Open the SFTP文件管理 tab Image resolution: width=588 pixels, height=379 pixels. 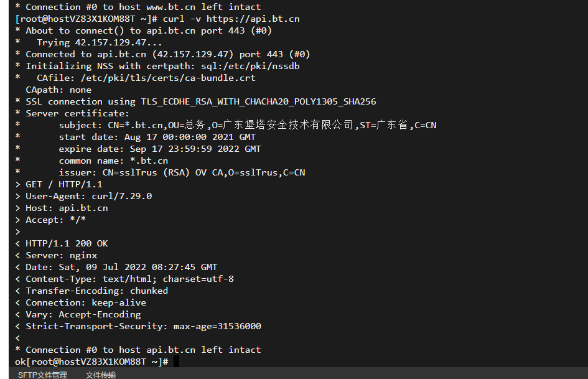point(42,375)
